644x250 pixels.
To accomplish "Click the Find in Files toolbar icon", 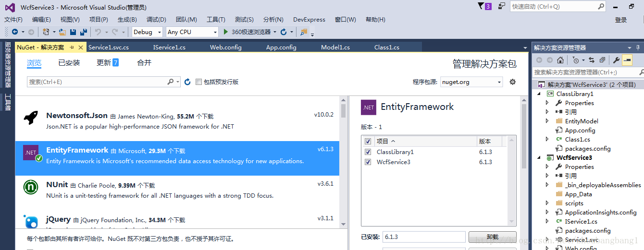I will (x=304, y=32).
